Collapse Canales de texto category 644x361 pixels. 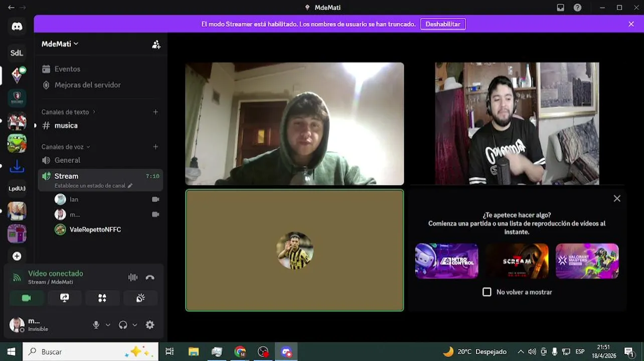coord(68,112)
